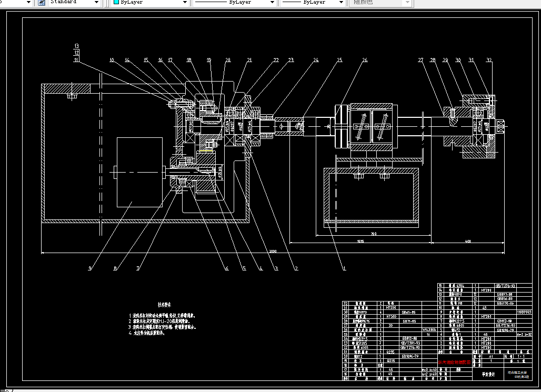This screenshot has width=541, height=392.
Task: Click the part balloon number 23
Action: click(x=291, y=59)
